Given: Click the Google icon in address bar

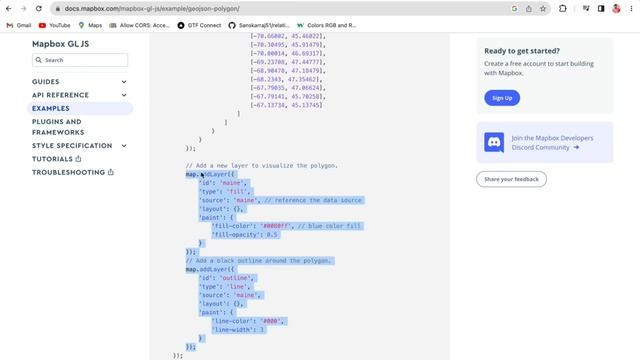Looking at the screenshot, I should coord(514,9).
